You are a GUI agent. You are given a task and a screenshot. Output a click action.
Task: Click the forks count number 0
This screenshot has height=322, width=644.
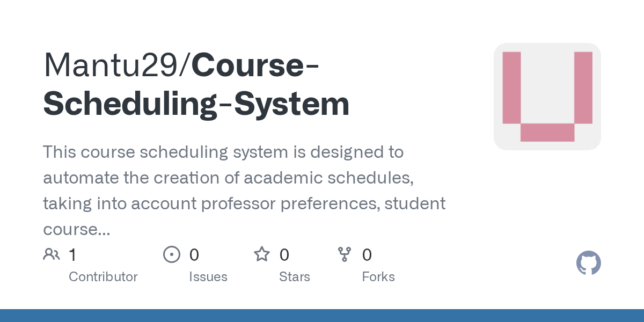tap(367, 255)
